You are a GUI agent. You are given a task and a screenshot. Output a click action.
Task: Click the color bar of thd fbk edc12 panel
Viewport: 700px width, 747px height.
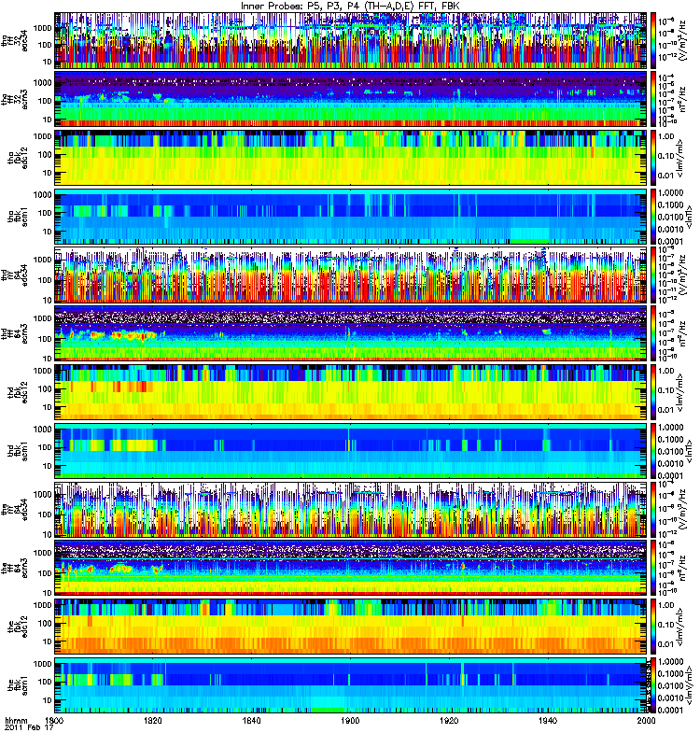tap(653, 392)
